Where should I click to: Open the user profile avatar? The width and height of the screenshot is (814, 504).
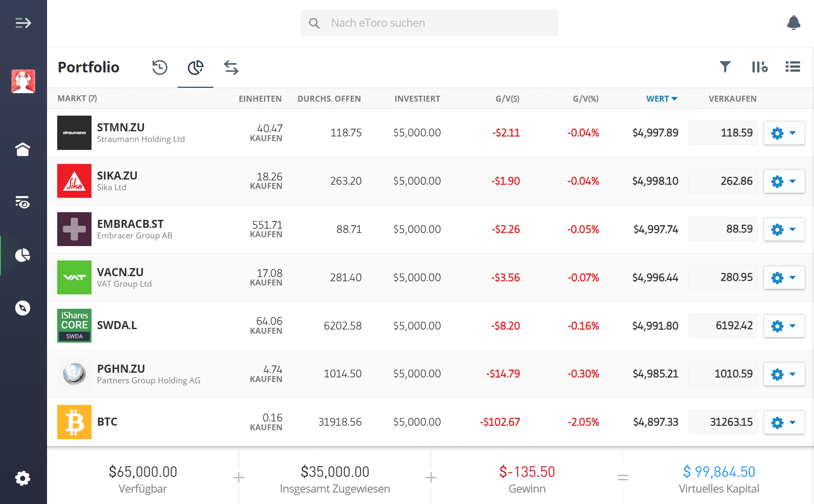[x=23, y=81]
